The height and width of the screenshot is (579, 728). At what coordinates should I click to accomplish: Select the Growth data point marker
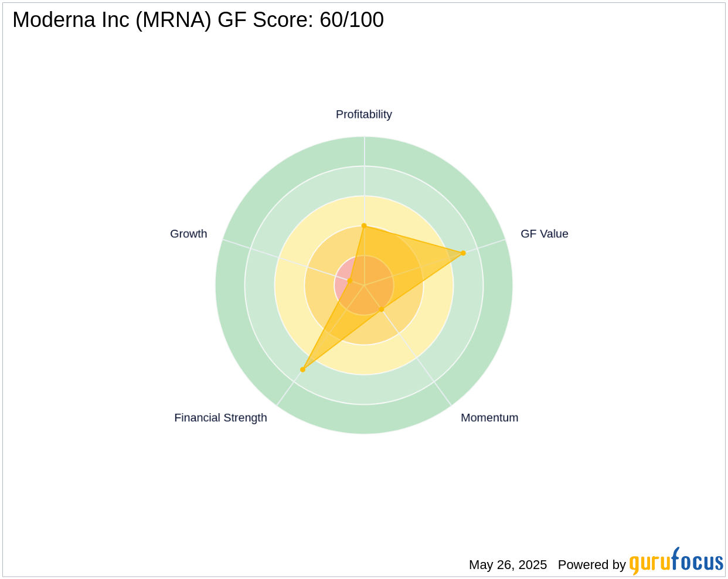tap(350, 281)
